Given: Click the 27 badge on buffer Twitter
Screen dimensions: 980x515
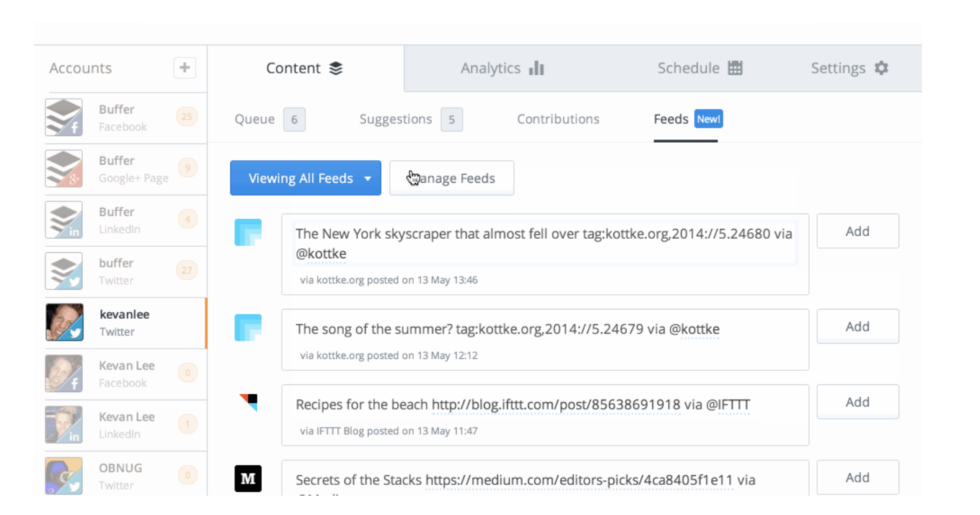Looking at the screenshot, I should click(x=187, y=270).
